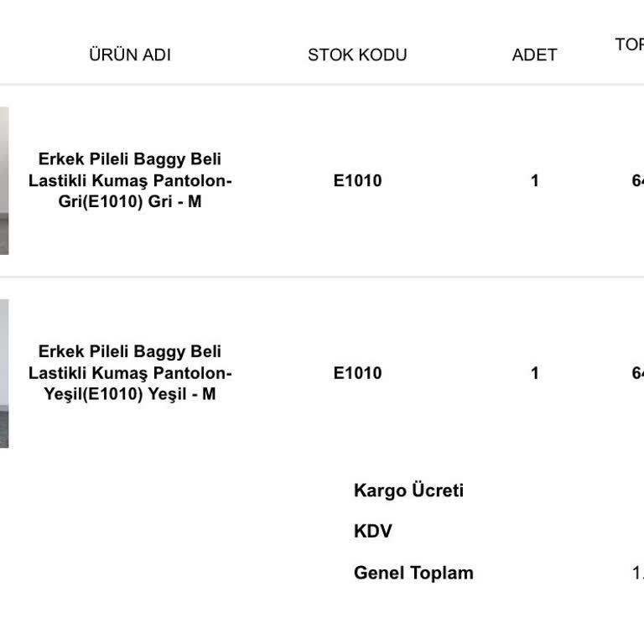Select the ADET column header

coord(534,55)
